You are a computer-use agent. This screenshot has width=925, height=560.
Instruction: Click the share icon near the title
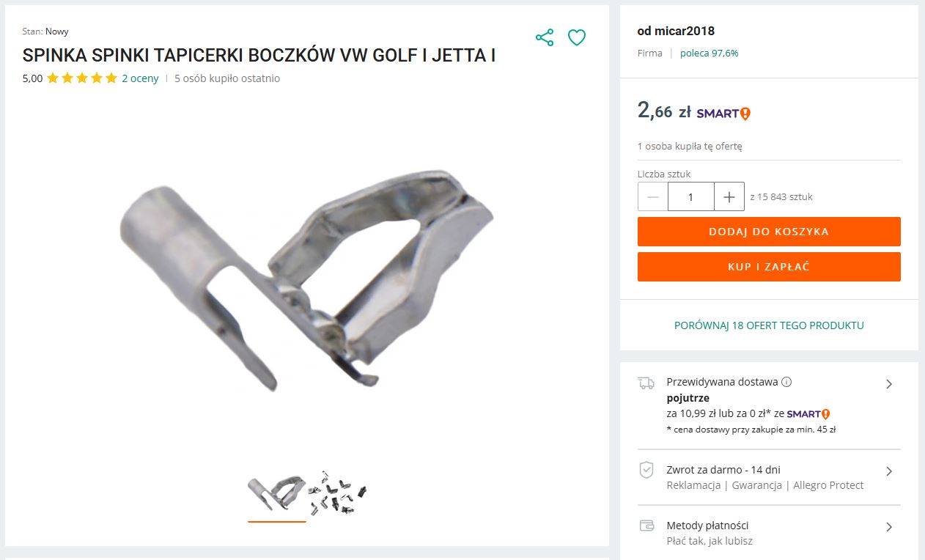545,37
